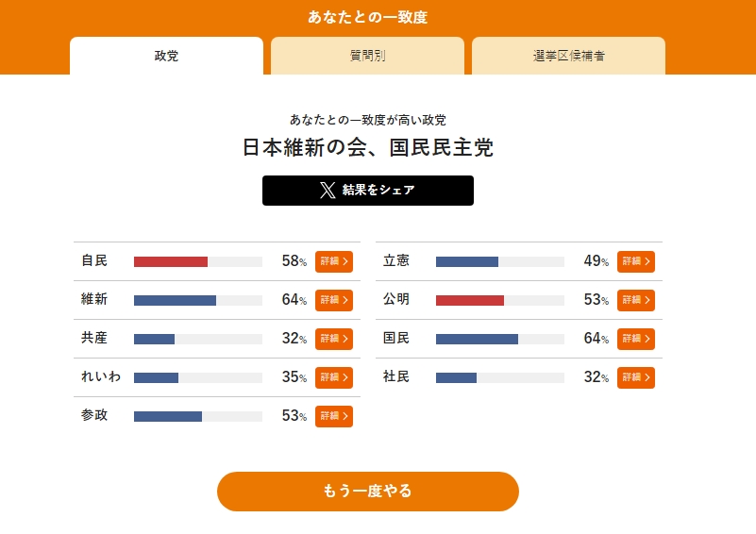Click the 公明 red match bar
The width and height of the screenshot is (756, 534).
pyautogui.click(x=470, y=300)
